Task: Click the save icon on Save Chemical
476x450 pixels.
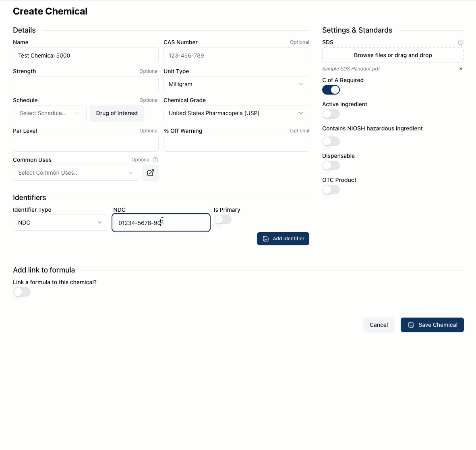Action: (411, 325)
